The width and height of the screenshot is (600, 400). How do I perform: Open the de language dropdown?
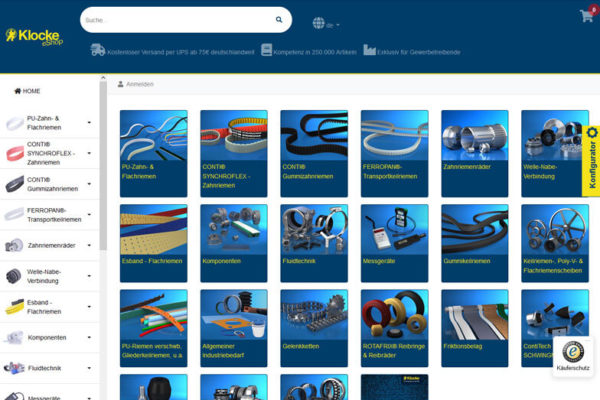tap(333, 26)
